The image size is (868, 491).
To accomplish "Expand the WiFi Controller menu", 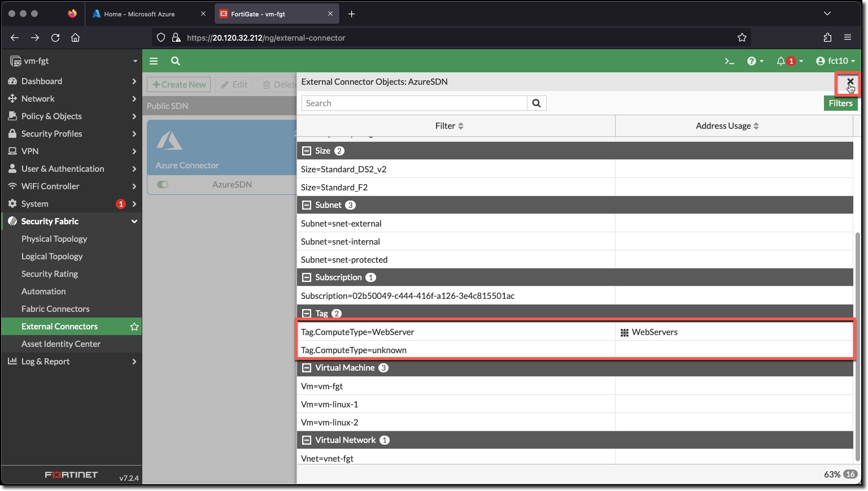I will click(72, 186).
